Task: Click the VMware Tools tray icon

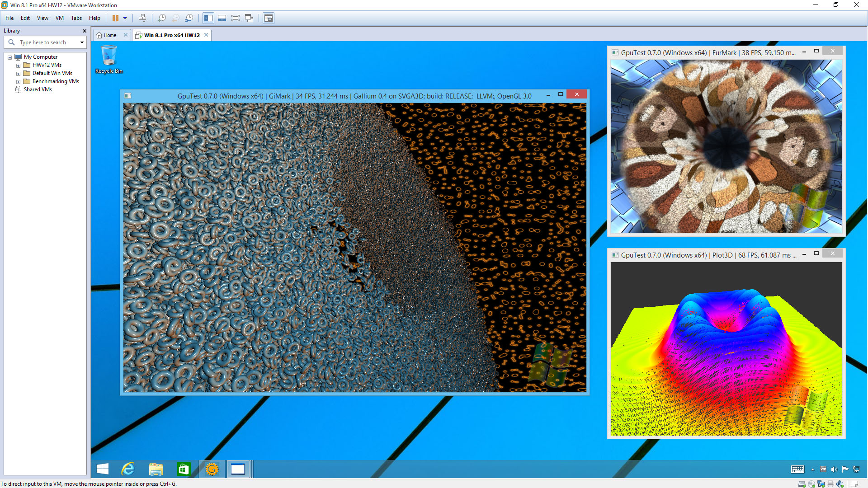Action: (x=823, y=469)
